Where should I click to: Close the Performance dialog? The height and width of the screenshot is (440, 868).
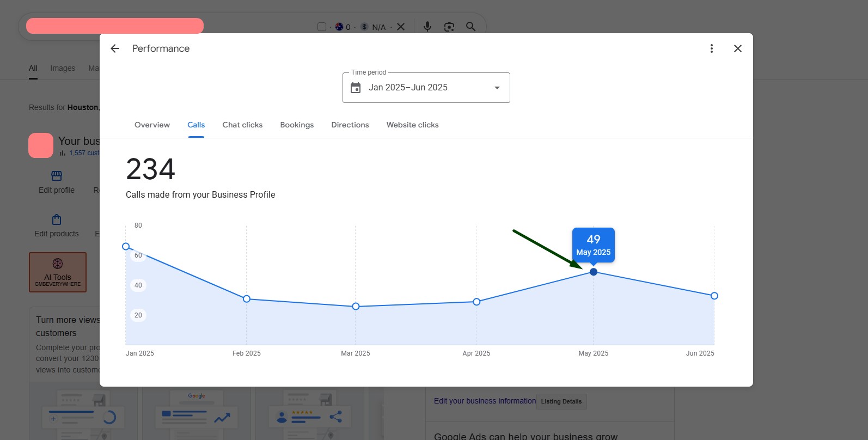[738, 48]
